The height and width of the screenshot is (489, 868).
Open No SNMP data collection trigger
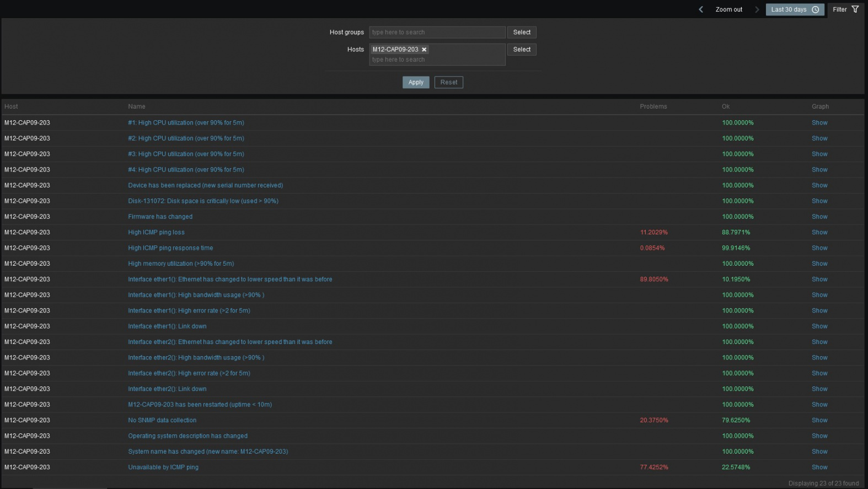[x=162, y=420]
